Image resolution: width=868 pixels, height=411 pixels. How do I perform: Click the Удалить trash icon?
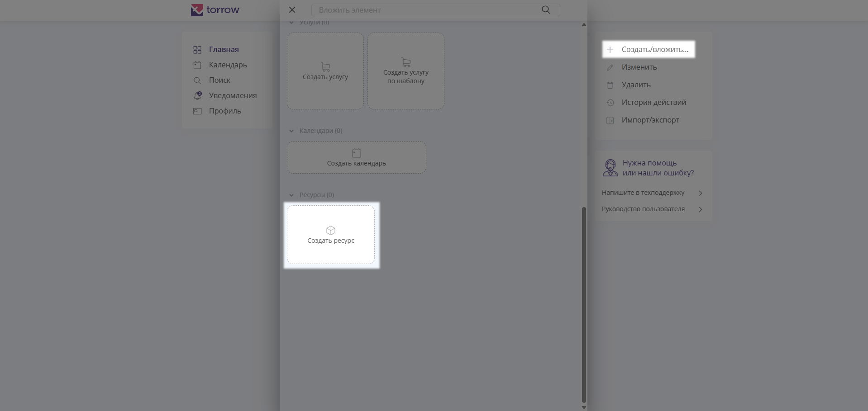coord(610,85)
